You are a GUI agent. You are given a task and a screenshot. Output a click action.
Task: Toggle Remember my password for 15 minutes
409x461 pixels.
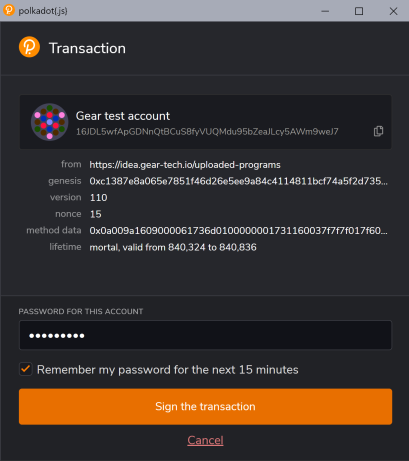click(x=26, y=369)
